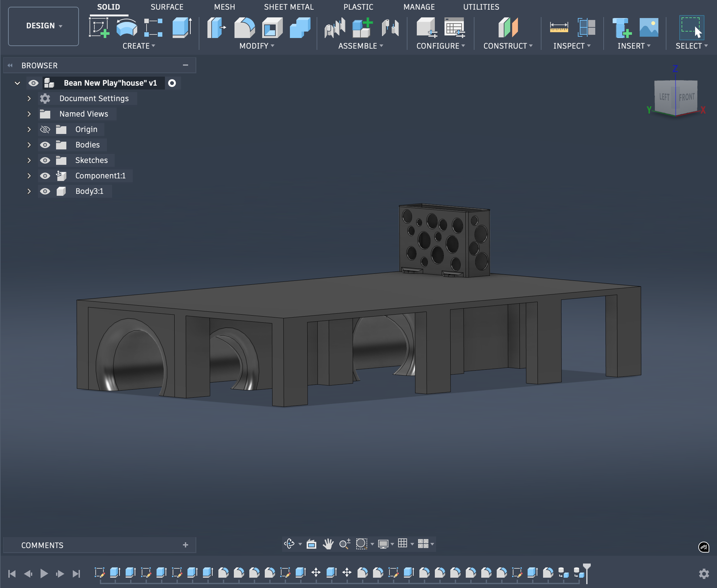Toggle visibility of Component1:1
This screenshot has width=717, height=588.
coord(45,175)
